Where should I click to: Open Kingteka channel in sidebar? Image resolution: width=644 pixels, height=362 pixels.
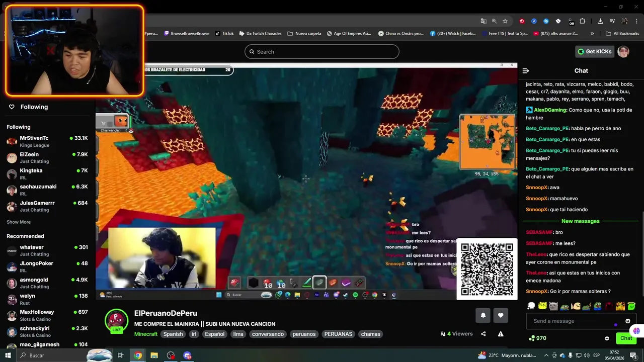(x=48, y=174)
